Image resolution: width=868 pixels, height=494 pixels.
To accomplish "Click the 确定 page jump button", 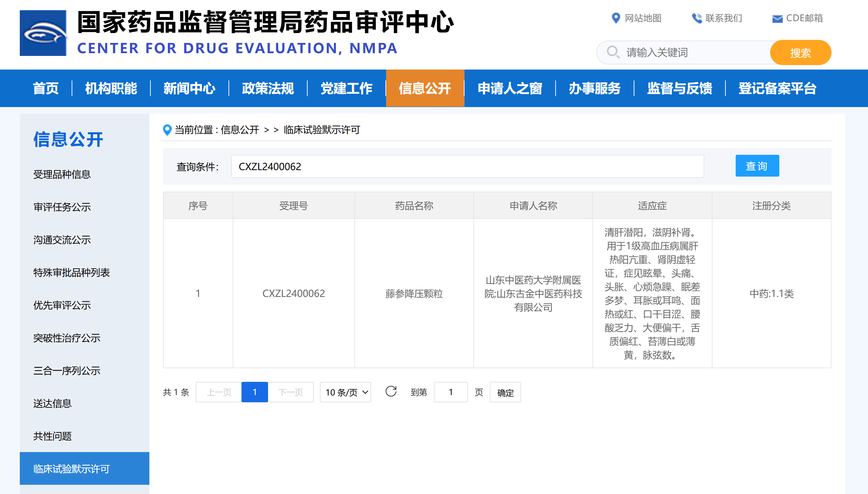I will click(x=505, y=392).
